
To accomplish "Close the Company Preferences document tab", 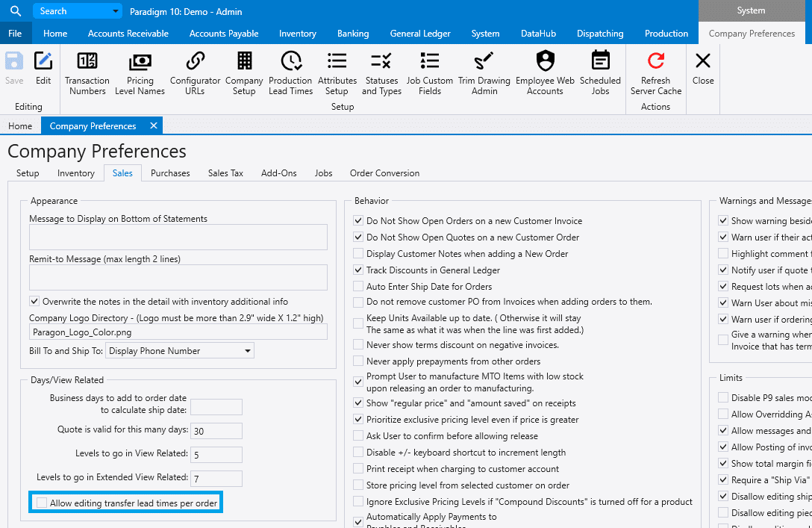I will [154, 126].
